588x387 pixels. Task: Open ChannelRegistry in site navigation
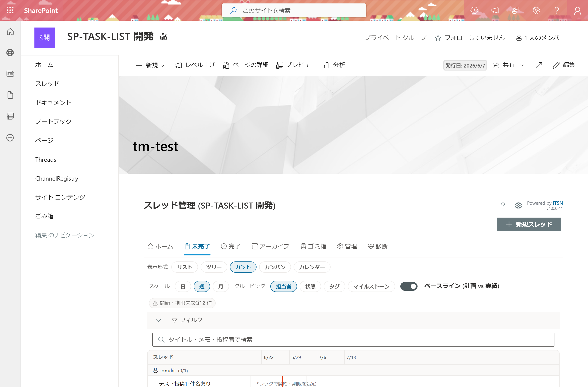pyautogui.click(x=57, y=178)
